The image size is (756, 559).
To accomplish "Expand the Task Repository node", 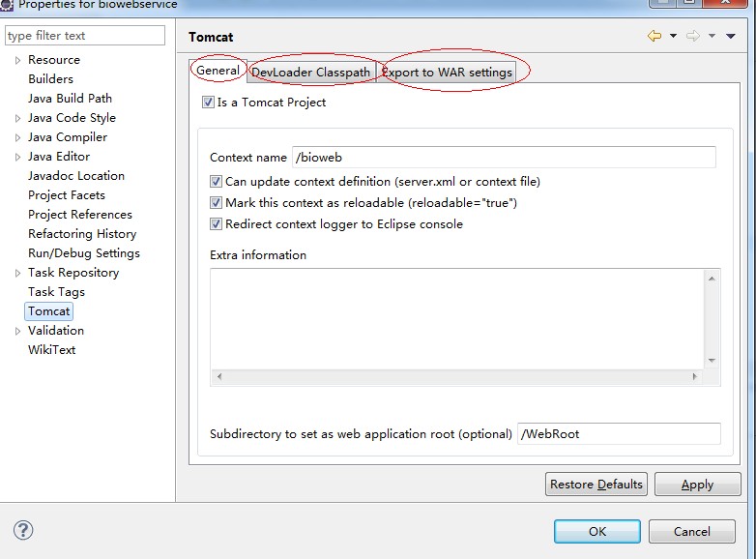I will pyautogui.click(x=17, y=273).
